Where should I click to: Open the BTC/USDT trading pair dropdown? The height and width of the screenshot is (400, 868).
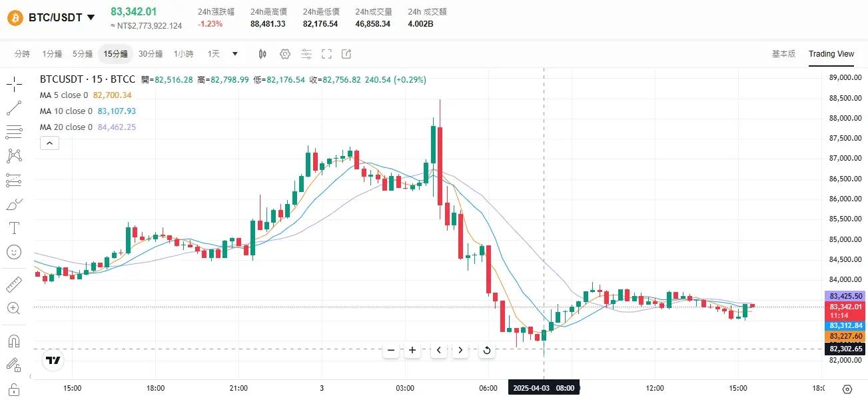coord(91,17)
